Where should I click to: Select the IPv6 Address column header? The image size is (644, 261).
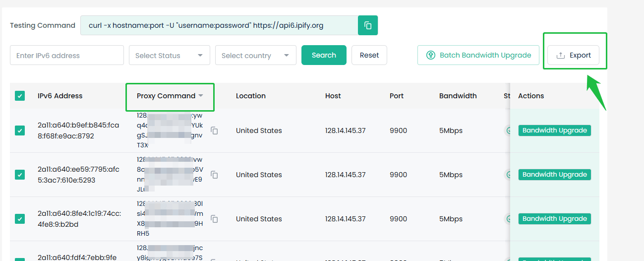coord(60,96)
